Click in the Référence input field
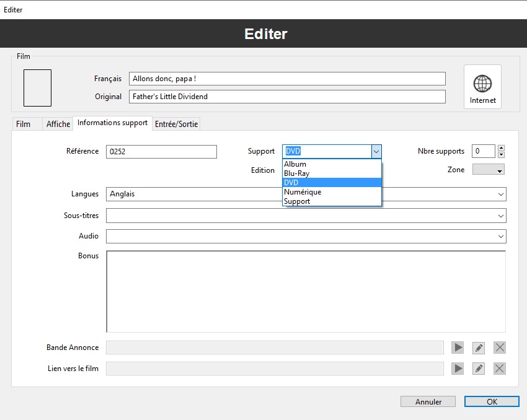 pyautogui.click(x=161, y=152)
